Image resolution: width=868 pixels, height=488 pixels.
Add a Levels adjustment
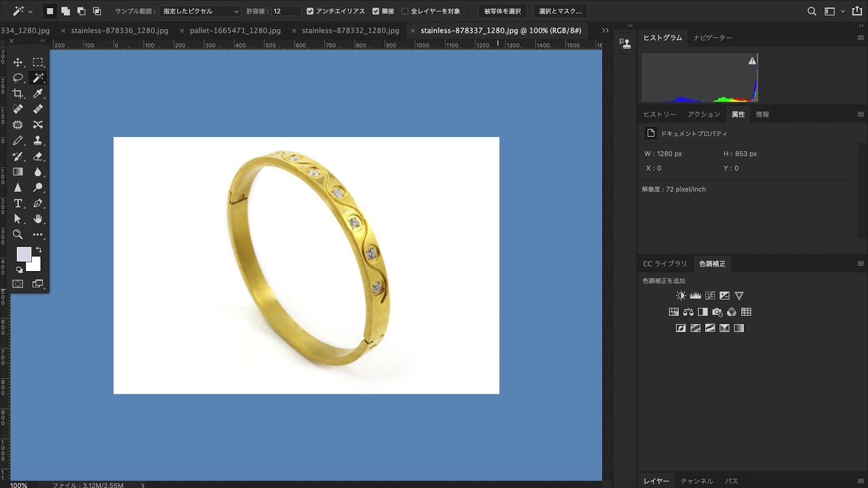[x=695, y=296]
